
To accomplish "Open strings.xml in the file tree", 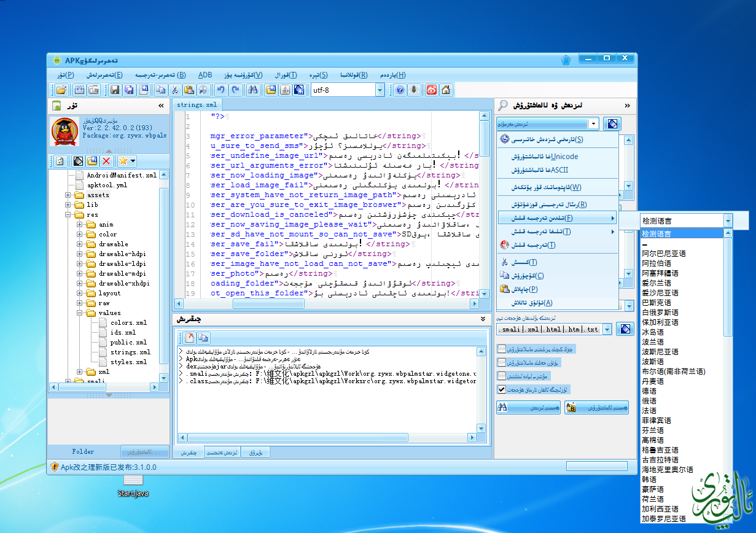I will pos(130,352).
